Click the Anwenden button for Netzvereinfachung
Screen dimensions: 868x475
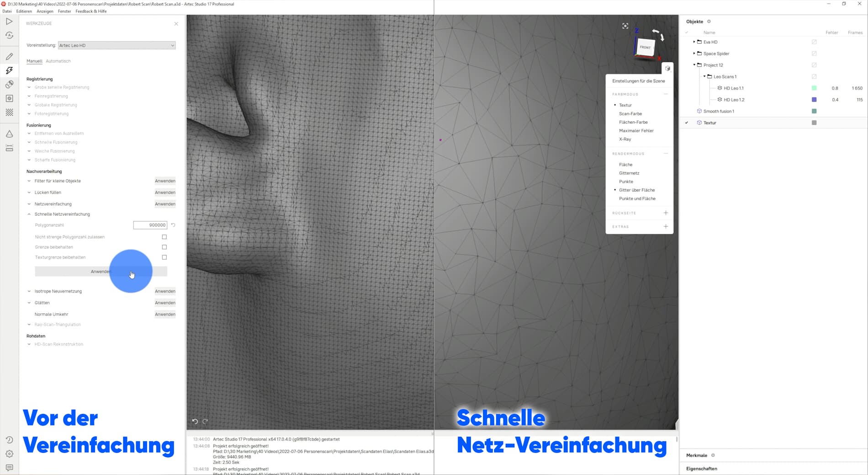[165, 203]
